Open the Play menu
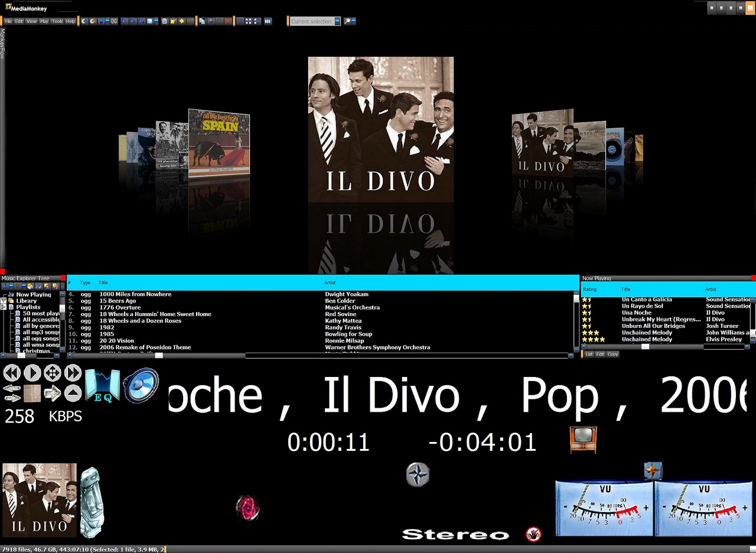 point(44,21)
